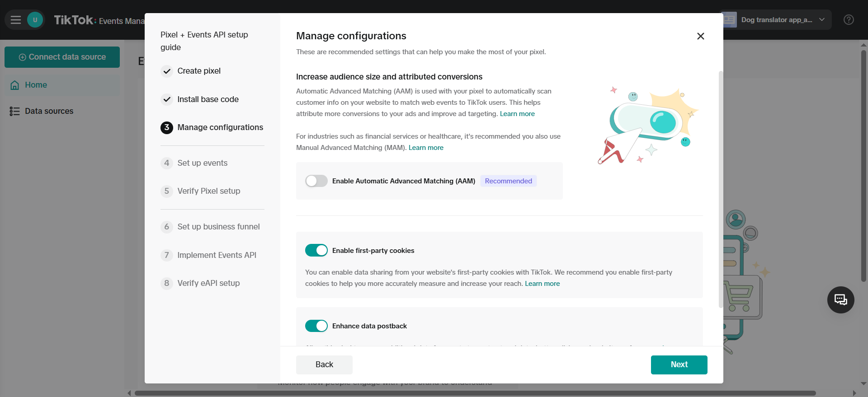
Task: Click the Recommended badge
Action: [509, 181]
